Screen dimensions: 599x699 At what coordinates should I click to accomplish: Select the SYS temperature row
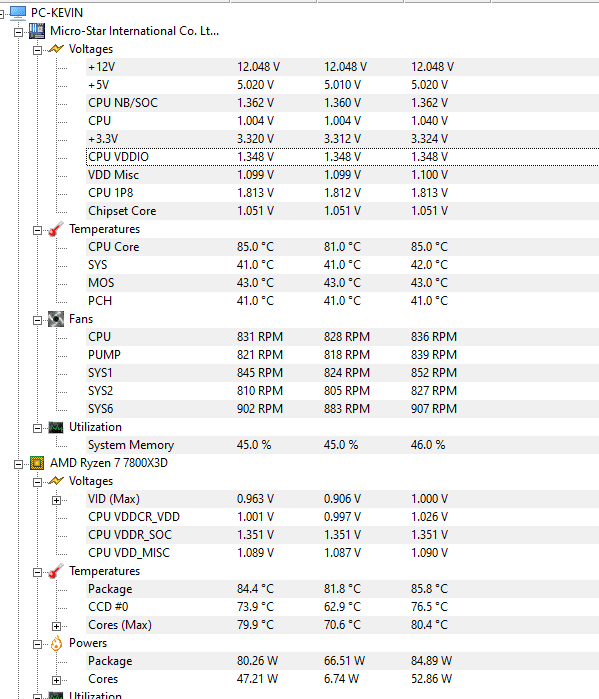point(342,265)
